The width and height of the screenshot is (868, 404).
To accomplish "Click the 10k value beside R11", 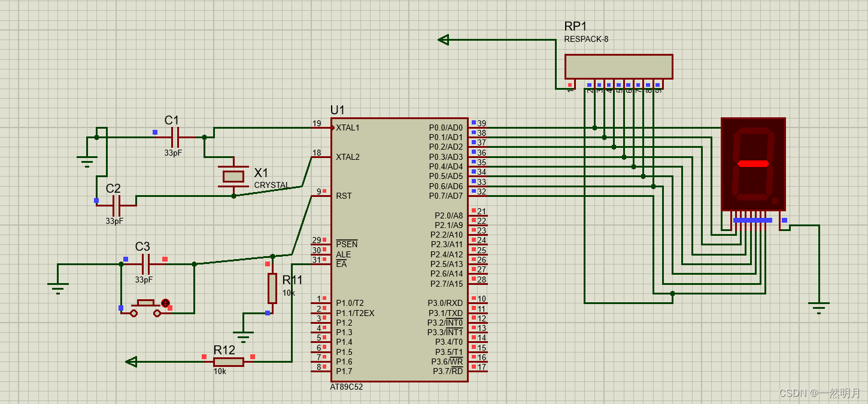I will pyautogui.click(x=289, y=293).
